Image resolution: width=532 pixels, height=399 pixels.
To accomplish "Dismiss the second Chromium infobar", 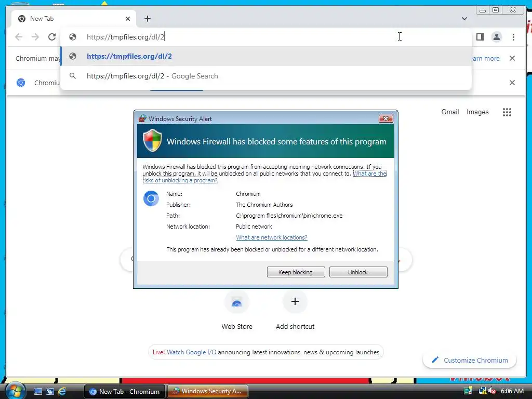I will coord(512,83).
